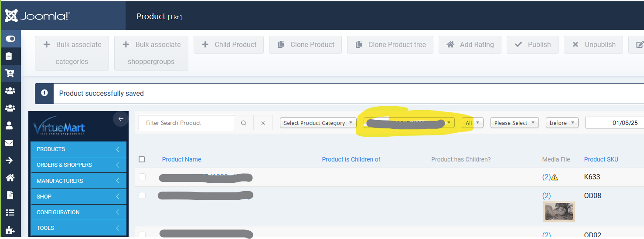Click the puzzle piece extensions icon
The image size is (644, 239).
(x=10, y=230)
